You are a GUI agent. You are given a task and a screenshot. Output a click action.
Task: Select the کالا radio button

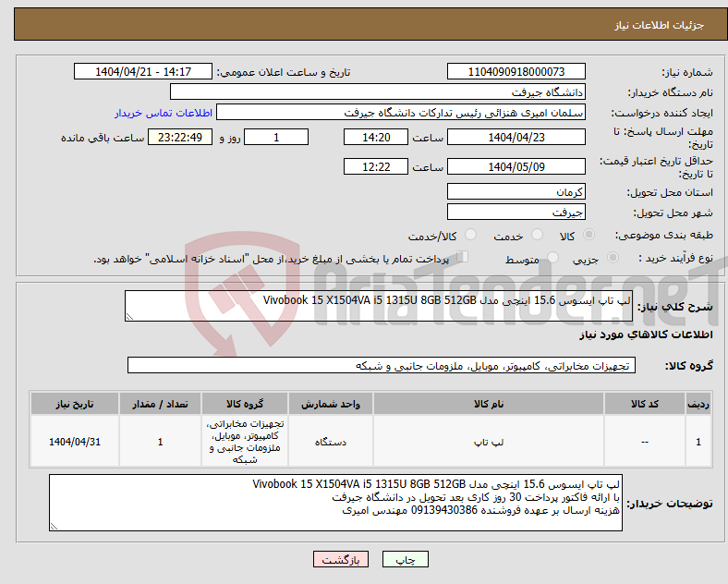pyautogui.click(x=588, y=235)
